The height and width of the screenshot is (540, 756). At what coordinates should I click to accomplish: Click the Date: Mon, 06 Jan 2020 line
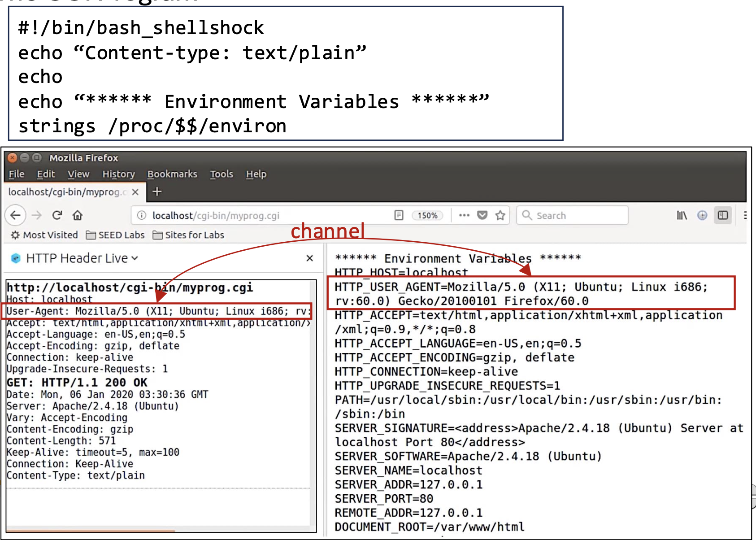107,394
